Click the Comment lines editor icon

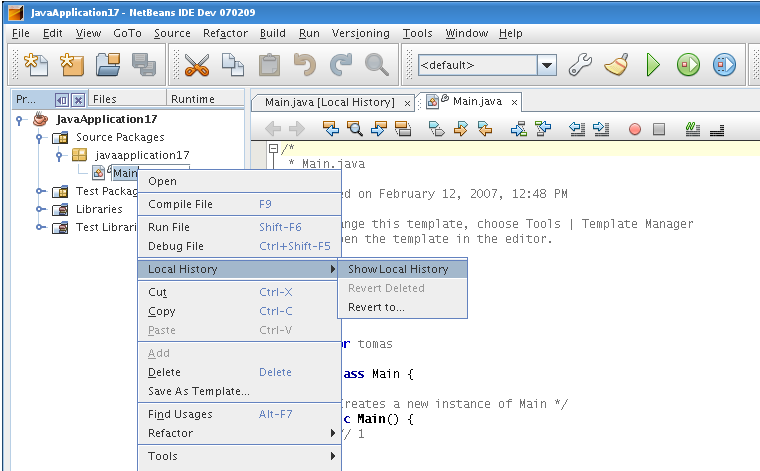coord(693,129)
